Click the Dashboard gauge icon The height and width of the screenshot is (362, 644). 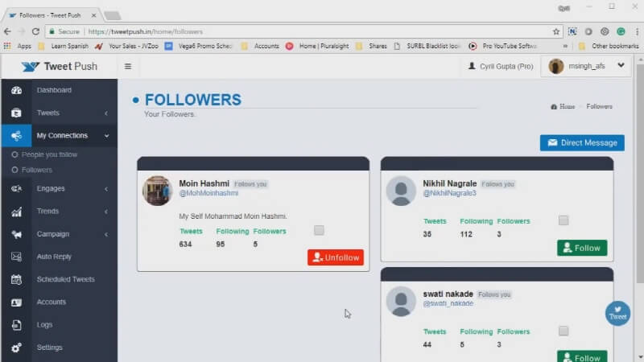[x=16, y=90]
